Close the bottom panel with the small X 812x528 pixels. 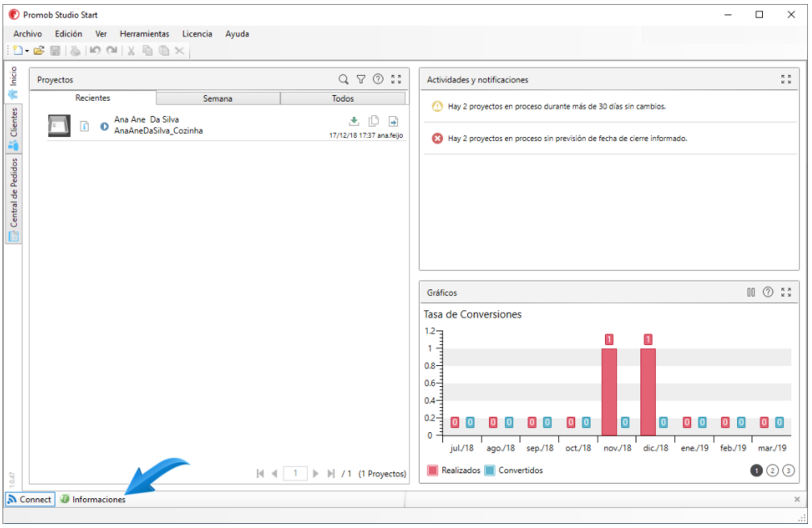(797, 500)
